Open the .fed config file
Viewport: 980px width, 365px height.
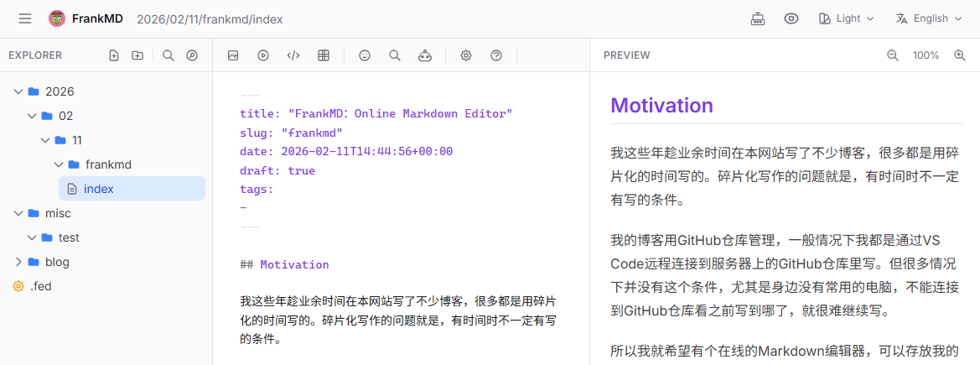click(40, 286)
